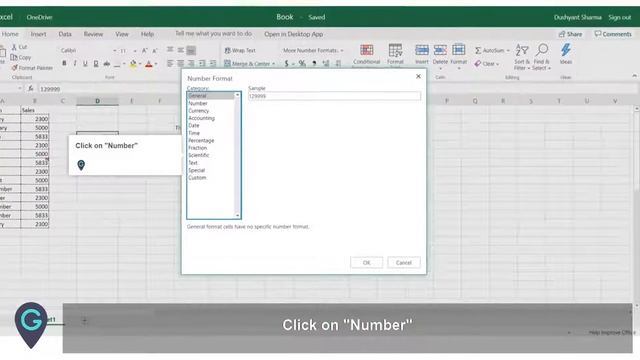Click the OneDrive link in header
Viewport: 640px width, 360px height.
[x=40, y=17]
